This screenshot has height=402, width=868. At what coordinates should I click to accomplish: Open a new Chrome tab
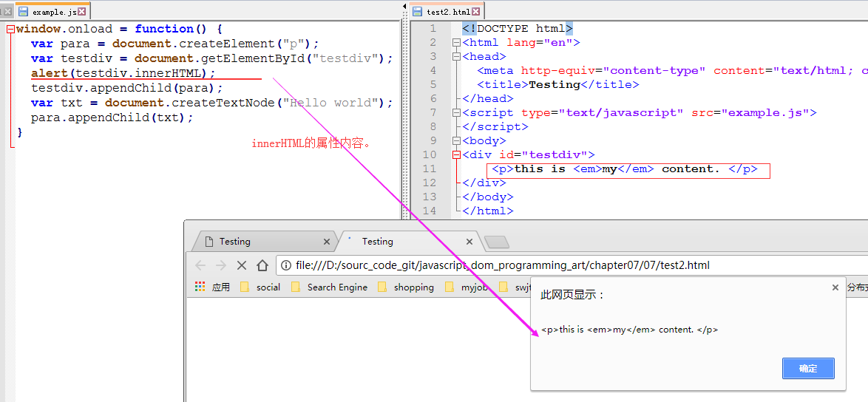pos(496,242)
